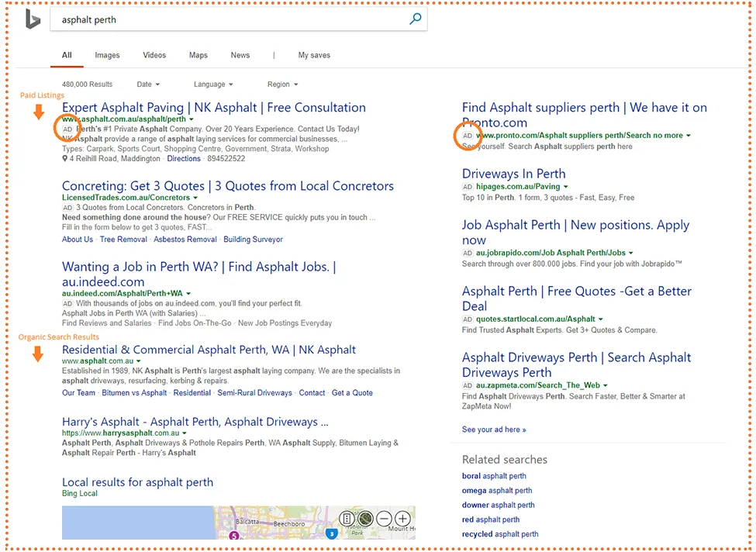Expand arrow next to www.asphalt.com.au/asphalt/perth
Screen dimensions: 756x552
coord(192,119)
